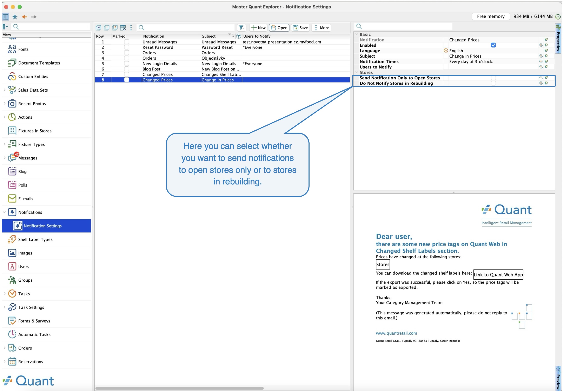Click the reset icon on the Subject row
563x392 pixels.
541,56
